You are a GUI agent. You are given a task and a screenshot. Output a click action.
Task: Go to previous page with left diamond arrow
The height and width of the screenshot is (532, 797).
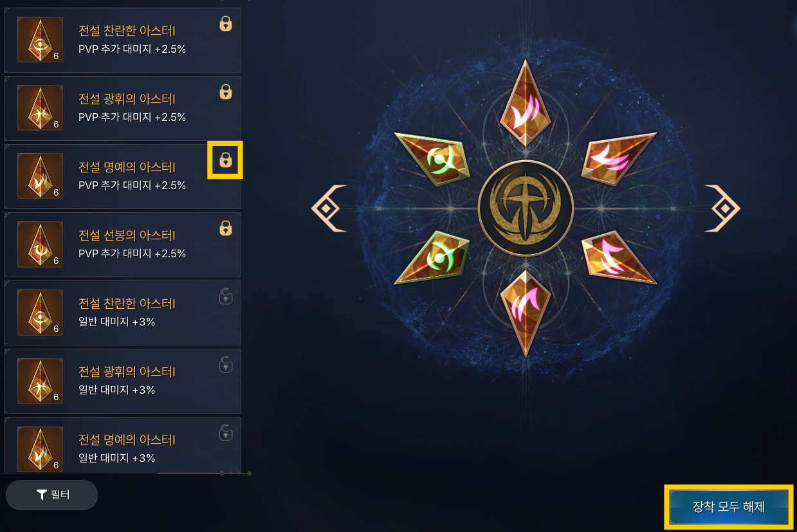point(329,208)
